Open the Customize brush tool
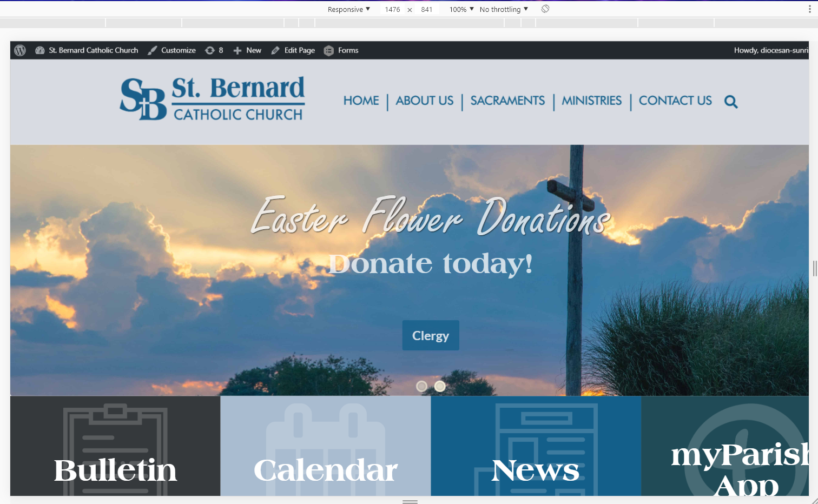Screen dimensions: 818x504 click(153, 50)
